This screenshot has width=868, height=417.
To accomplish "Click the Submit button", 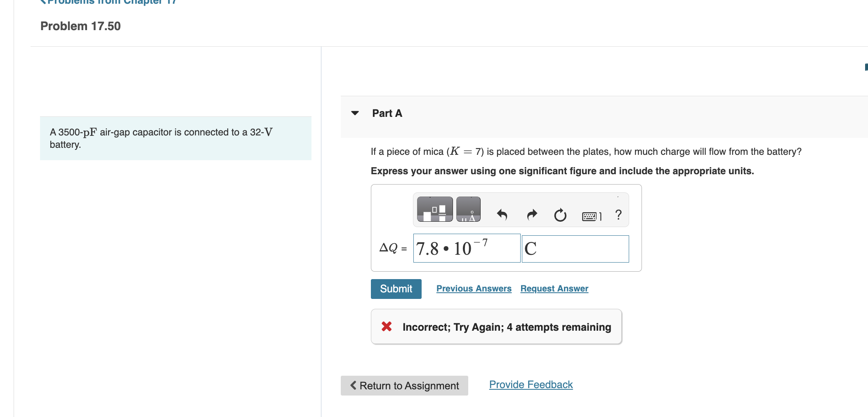I will click(x=395, y=289).
